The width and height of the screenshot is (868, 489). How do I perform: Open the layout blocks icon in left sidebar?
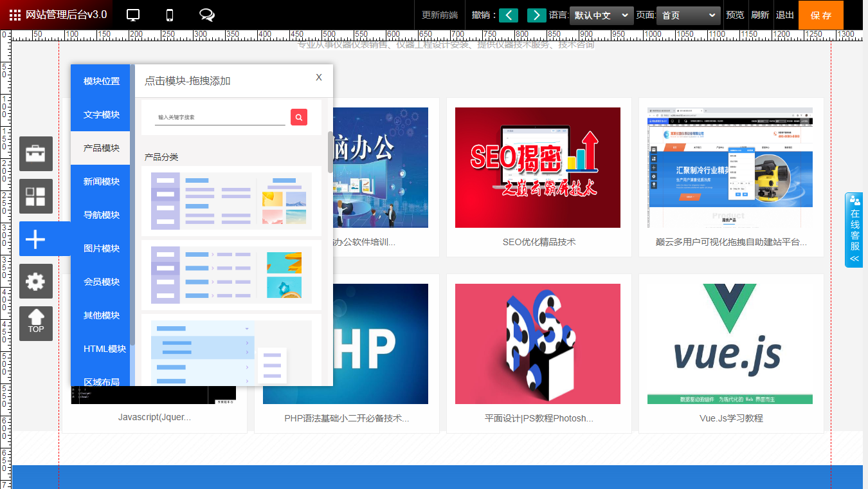(35, 196)
